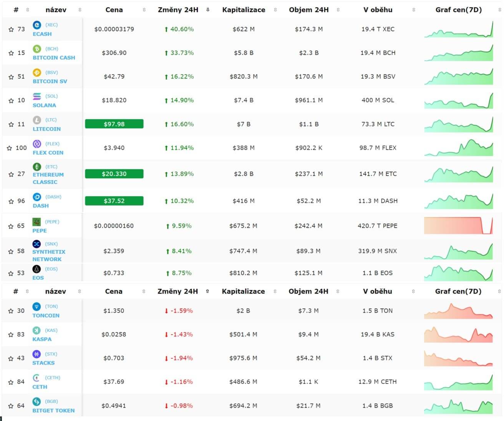Toggle the favorite star for Stacks rank 43
Image resolution: width=504 pixels, height=421 pixels.
pos(11,358)
